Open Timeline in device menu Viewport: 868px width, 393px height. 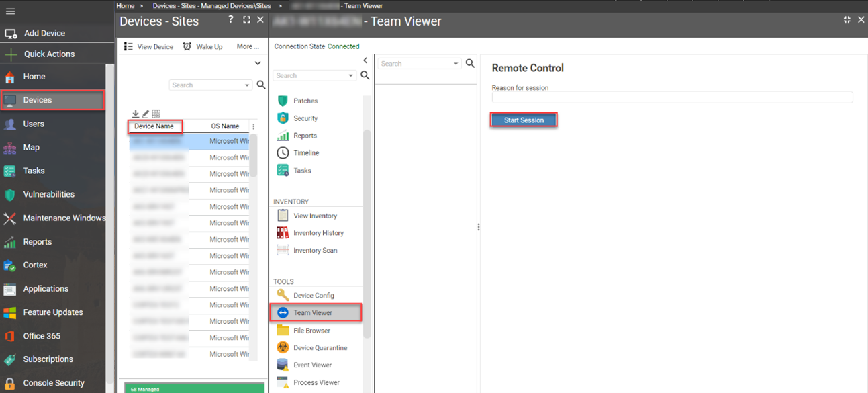[x=306, y=153]
